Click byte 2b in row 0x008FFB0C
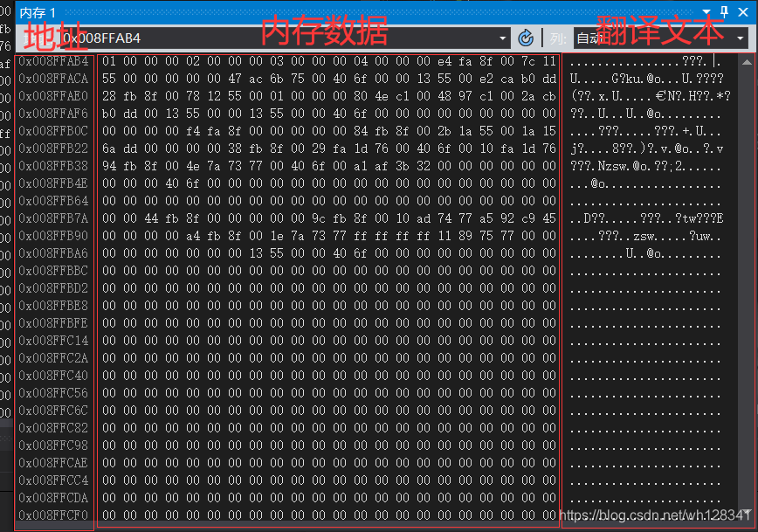The height and width of the screenshot is (532, 758). [444, 130]
